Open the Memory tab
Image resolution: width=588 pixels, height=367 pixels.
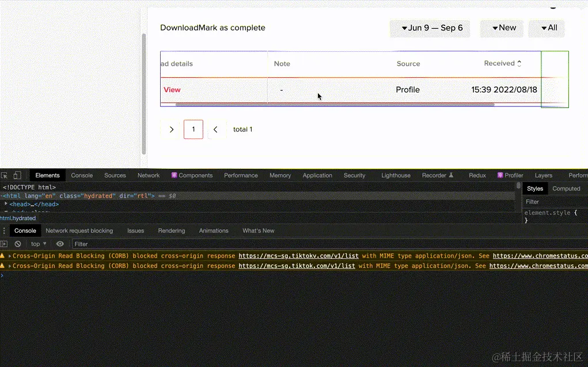point(280,175)
